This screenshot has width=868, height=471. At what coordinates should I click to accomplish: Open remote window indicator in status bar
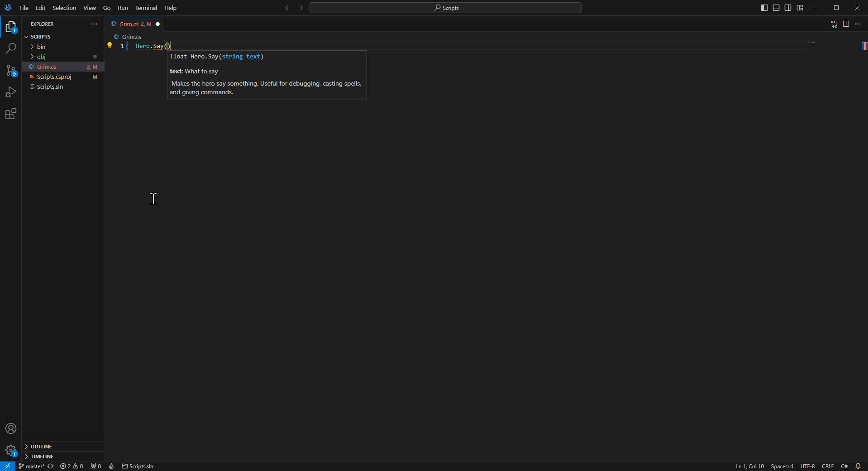pyautogui.click(x=8, y=466)
